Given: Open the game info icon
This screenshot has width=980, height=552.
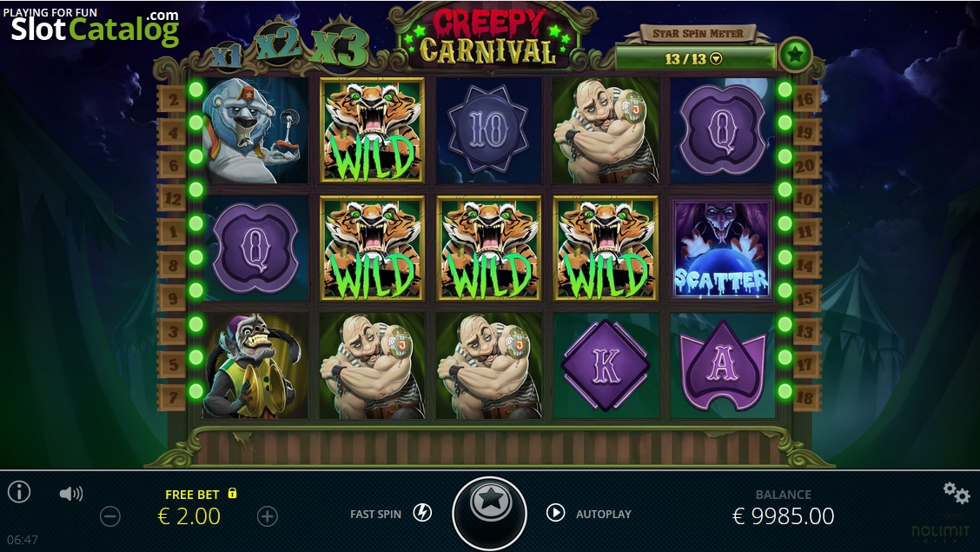Looking at the screenshot, I should click(19, 492).
